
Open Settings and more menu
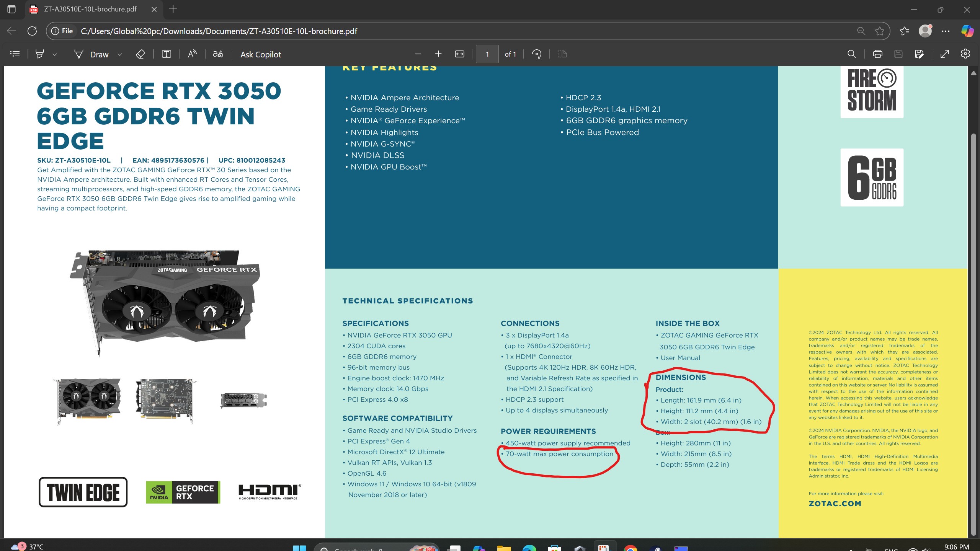[x=946, y=31]
